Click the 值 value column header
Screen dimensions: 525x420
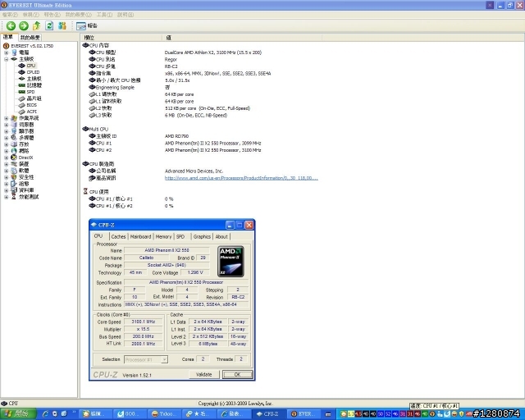coord(242,38)
